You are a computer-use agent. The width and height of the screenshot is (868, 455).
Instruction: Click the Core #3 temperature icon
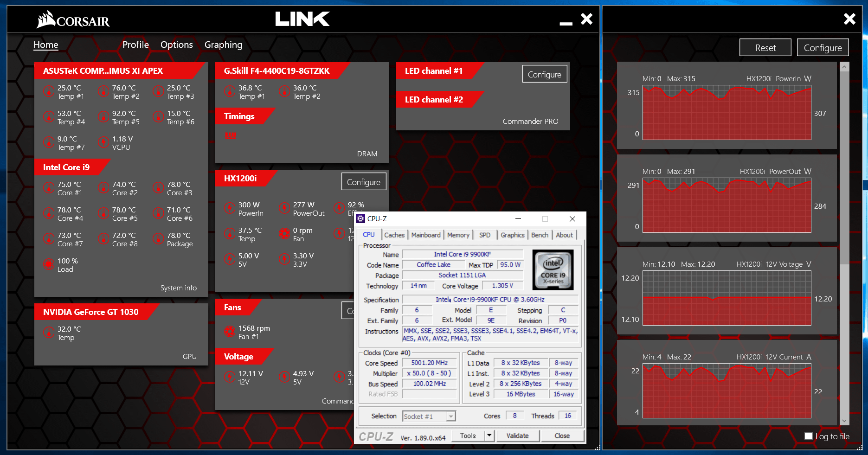pos(158,188)
